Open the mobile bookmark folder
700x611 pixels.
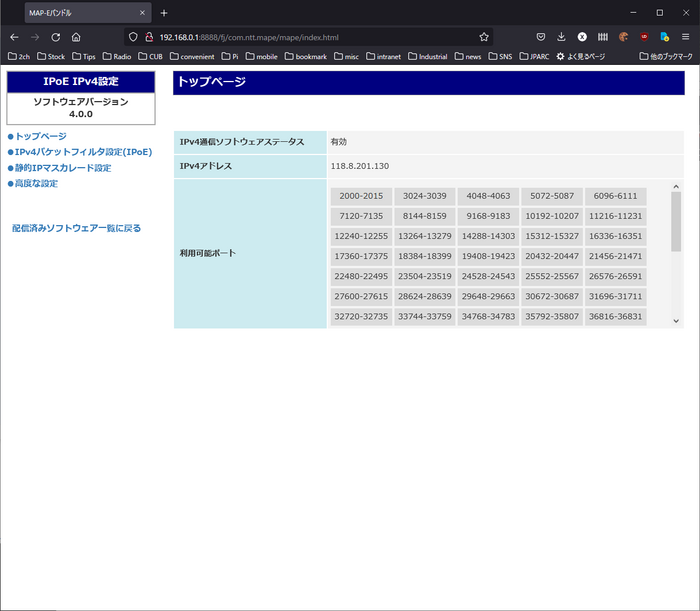(262, 57)
